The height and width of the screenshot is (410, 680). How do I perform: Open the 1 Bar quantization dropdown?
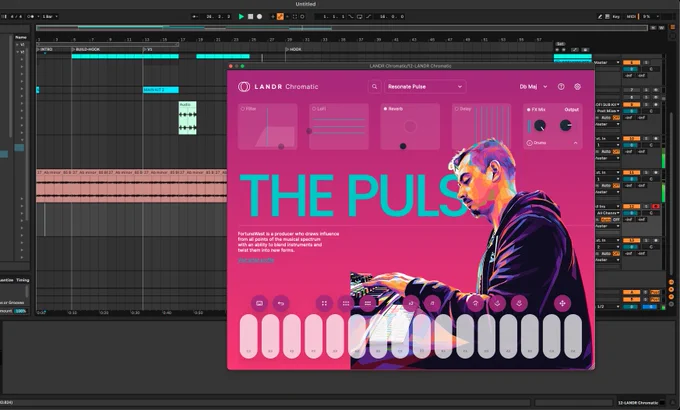(x=50, y=16)
